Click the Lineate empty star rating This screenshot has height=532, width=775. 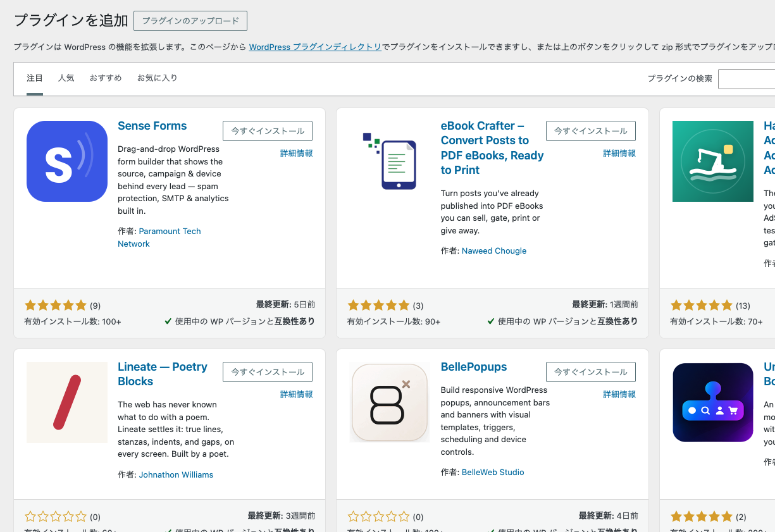(x=56, y=517)
